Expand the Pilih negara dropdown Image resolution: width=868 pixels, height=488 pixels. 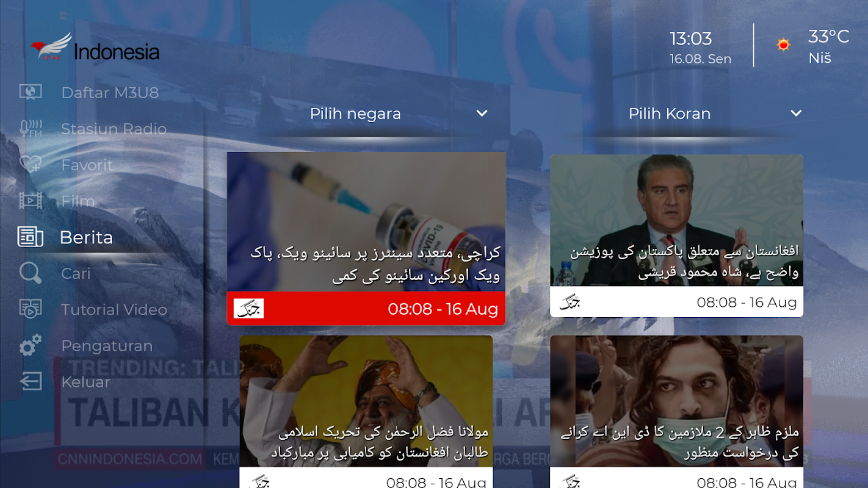(x=398, y=113)
